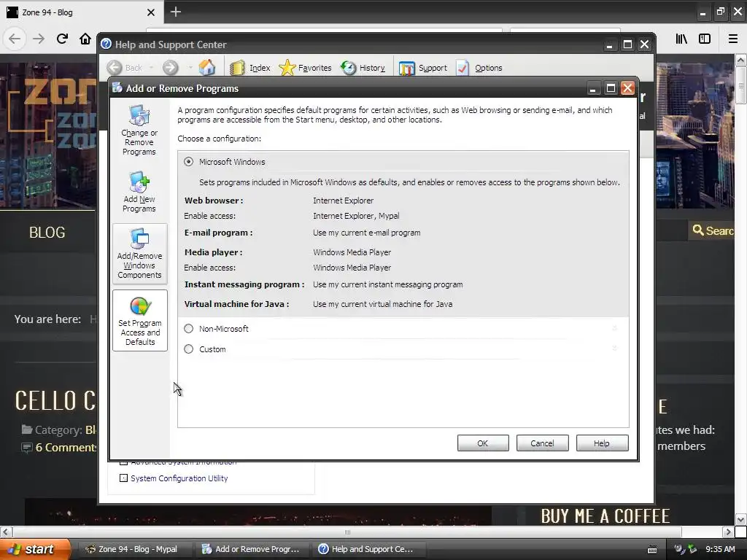Select the Zone 94 - Blog tab
The image size is (747, 560).
tap(81, 12)
